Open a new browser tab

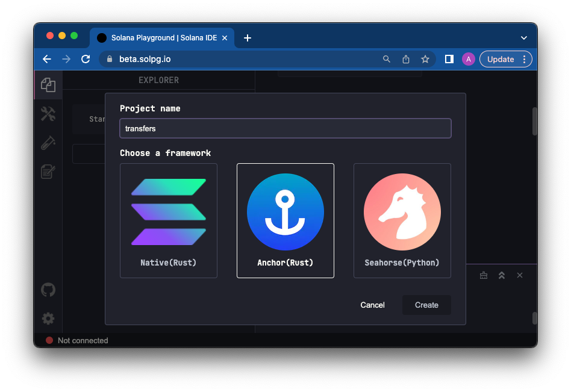click(248, 38)
